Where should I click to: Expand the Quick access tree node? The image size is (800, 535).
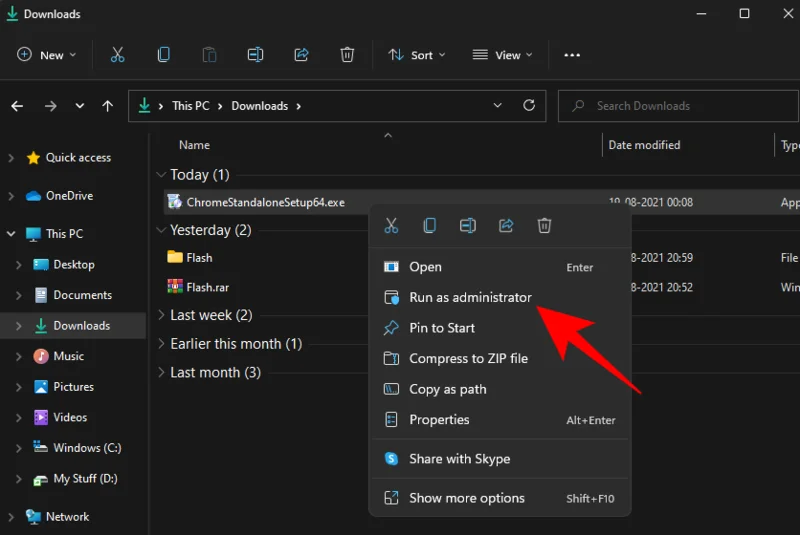[x=11, y=158]
